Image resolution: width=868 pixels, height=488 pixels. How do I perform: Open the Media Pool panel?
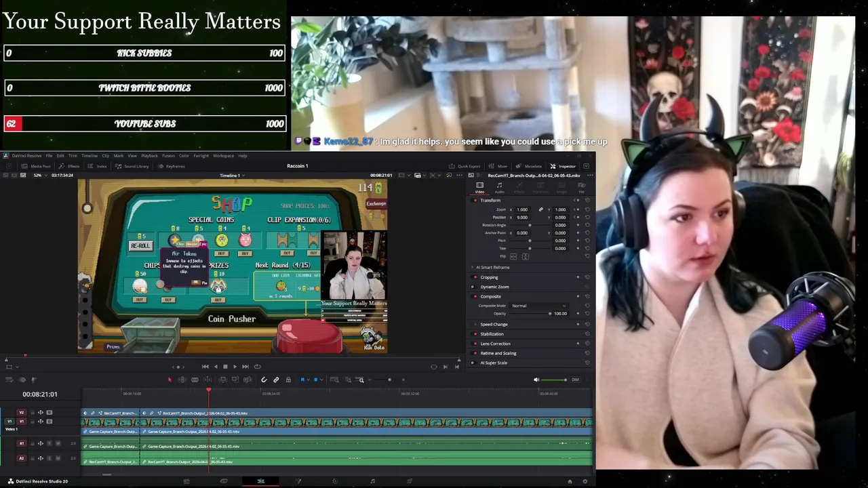coord(37,166)
